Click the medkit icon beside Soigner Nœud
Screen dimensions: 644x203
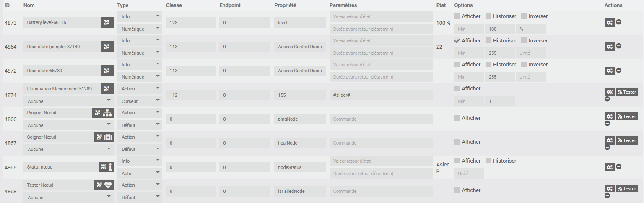(108, 137)
